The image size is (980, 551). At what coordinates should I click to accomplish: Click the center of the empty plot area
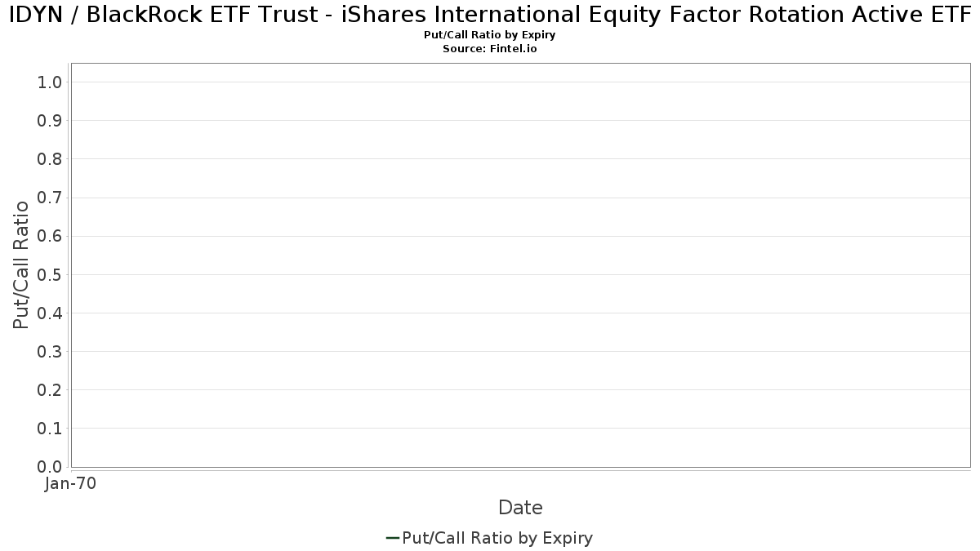point(520,265)
